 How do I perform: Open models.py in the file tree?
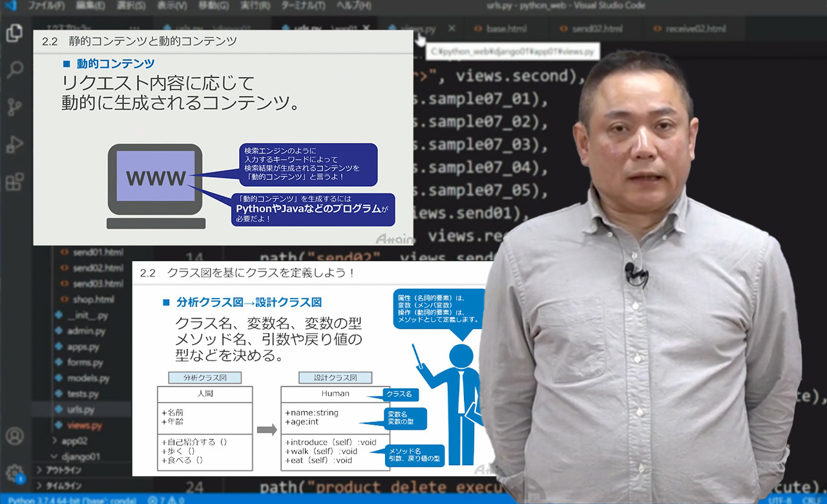pos(88,378)
